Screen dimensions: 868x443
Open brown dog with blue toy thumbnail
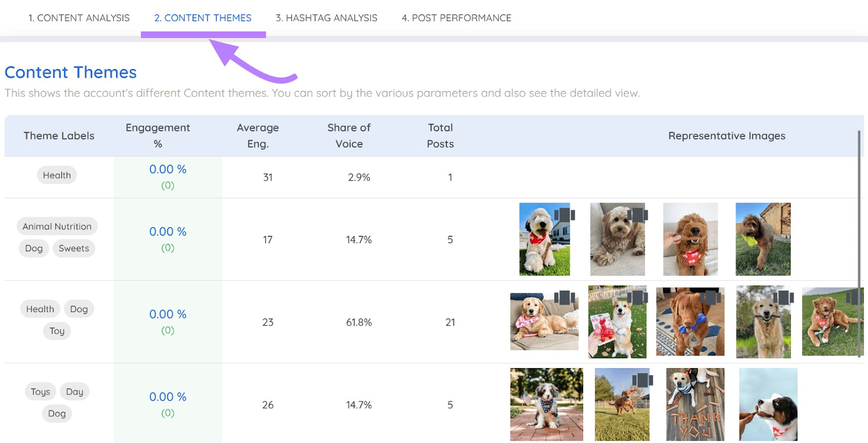coord(690,321)
